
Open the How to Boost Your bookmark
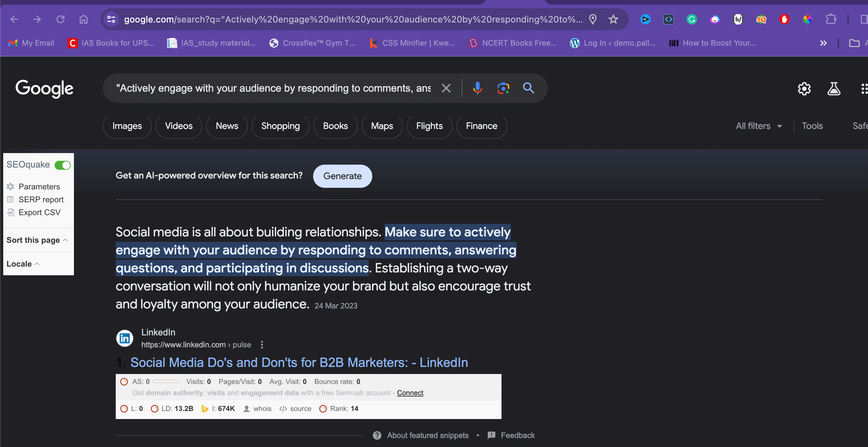click(x=713, y=43)
